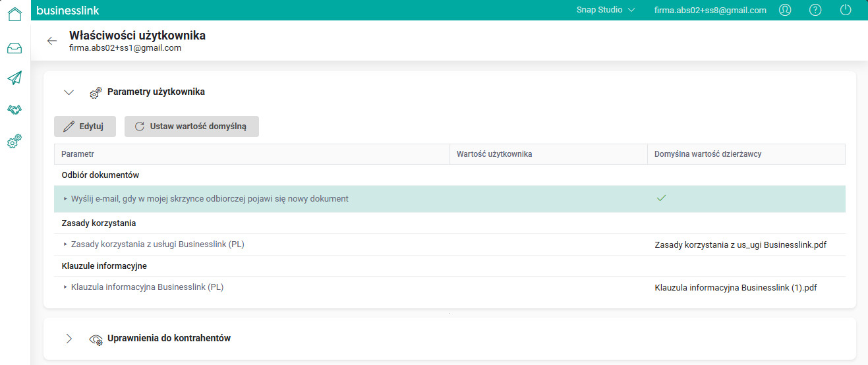Click the Edytuj button
Image resolution: width=868 pixels, height=365 pixels.
[85, 126]
